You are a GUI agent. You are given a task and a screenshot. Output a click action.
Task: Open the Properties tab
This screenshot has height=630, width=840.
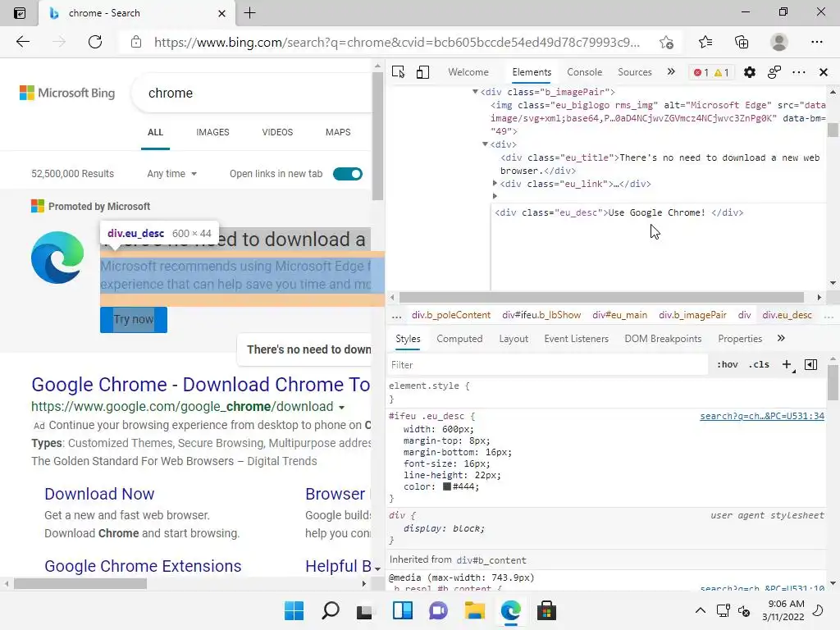click(740, 339)
